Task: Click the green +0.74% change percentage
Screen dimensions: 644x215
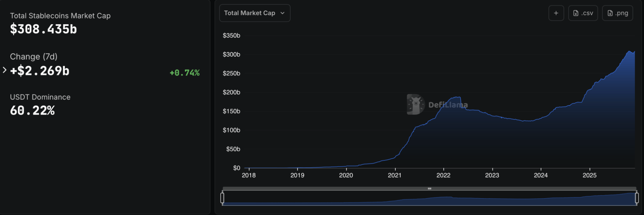Action: [185, 73]
